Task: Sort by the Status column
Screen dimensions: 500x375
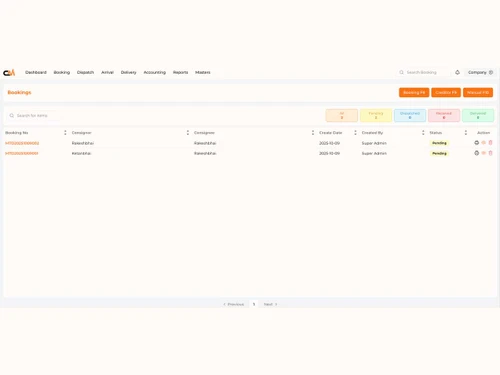Action: click(x=466, y=133)
